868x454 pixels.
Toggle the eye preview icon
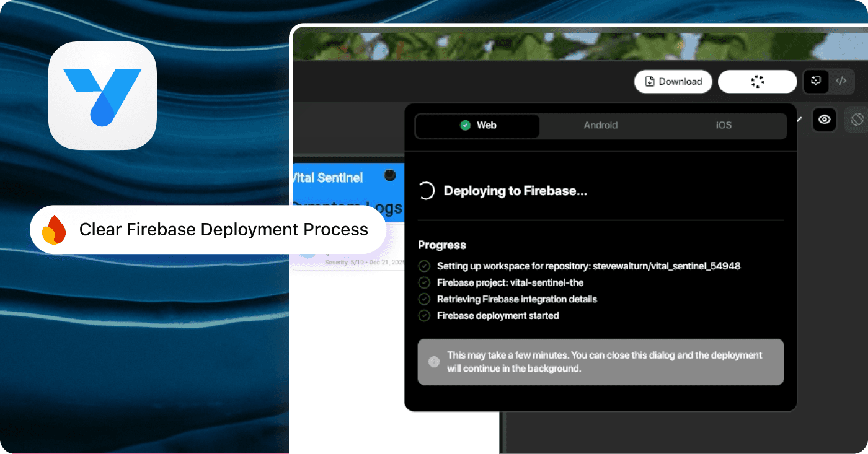[824, 120]
